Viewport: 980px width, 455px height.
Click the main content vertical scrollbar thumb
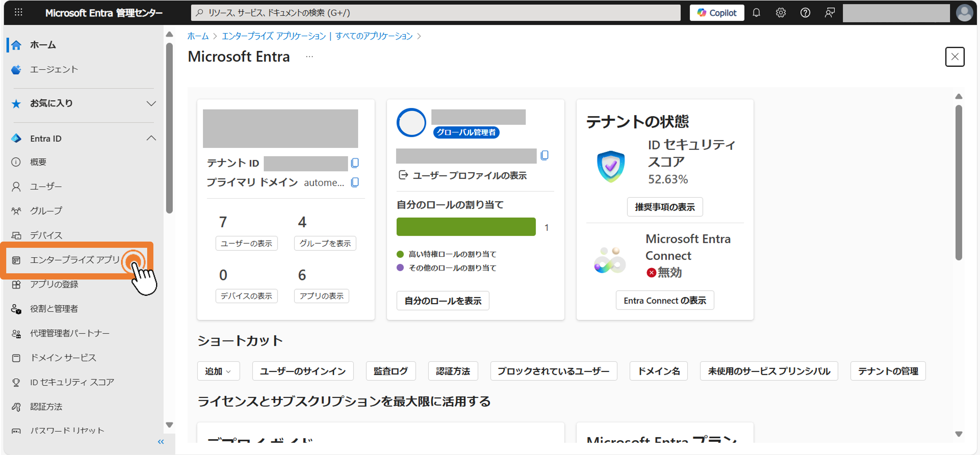point(958,183)
